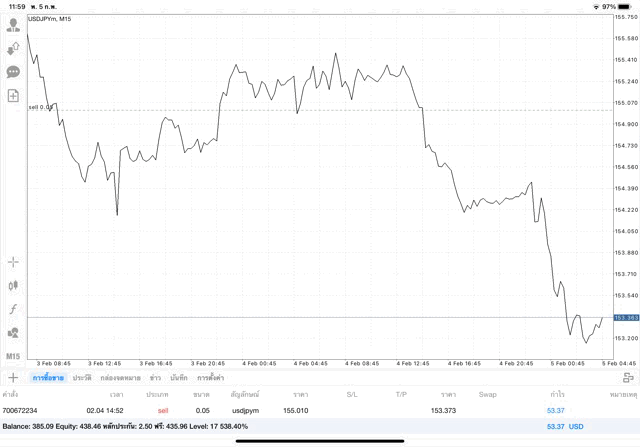Viewport: 640px width, 447px height.
Task: Open the chat messages bubble icon
Action: (13, 72)
